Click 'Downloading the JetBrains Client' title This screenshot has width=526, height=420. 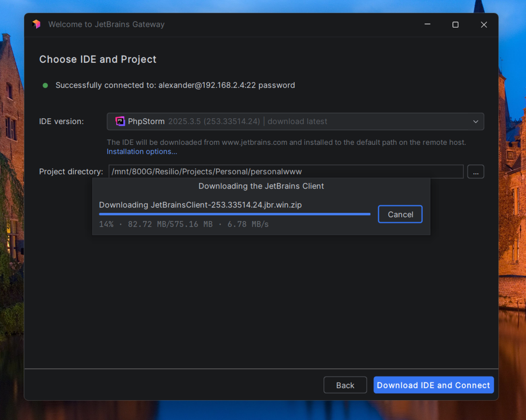tap(261, 186)
